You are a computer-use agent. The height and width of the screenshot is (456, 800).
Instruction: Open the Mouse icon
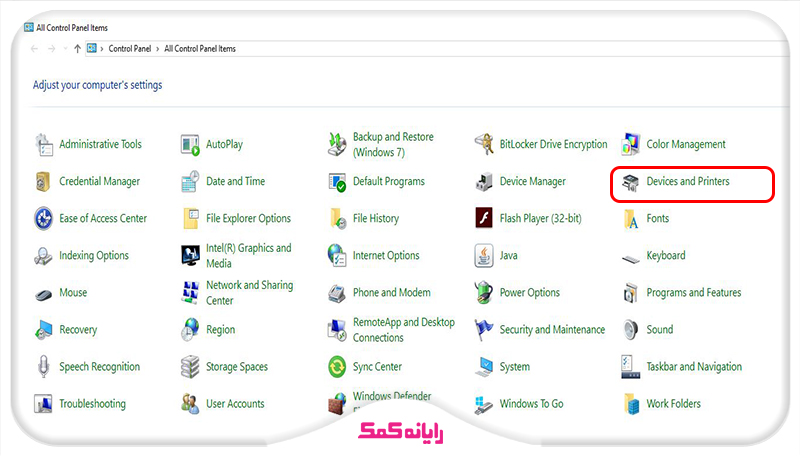(44, 294)
